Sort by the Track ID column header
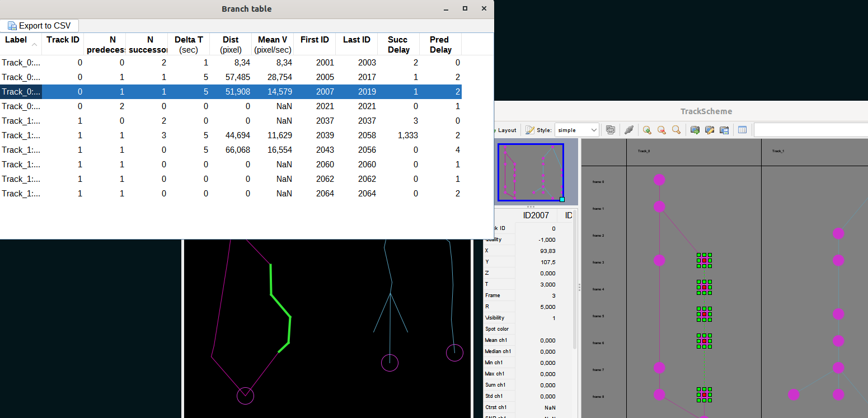The height and width of the screenshot is (418, 868). coord(63,44)
